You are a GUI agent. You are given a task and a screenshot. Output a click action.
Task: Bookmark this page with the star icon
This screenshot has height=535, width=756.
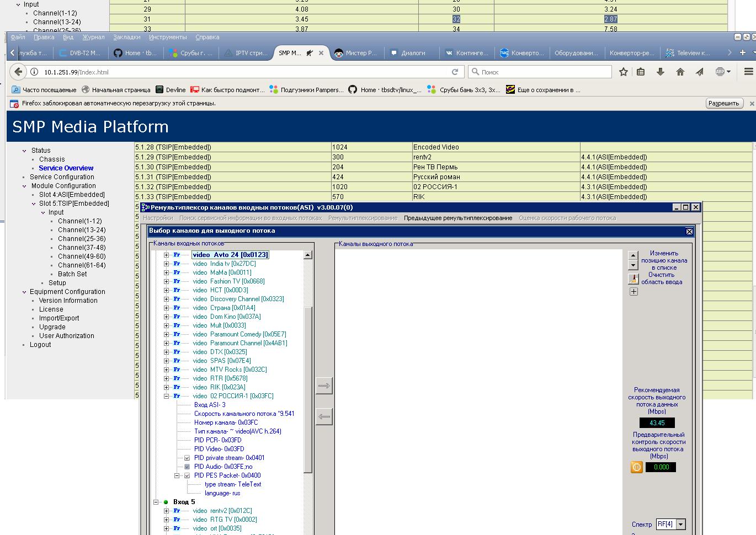click(623, 72)
